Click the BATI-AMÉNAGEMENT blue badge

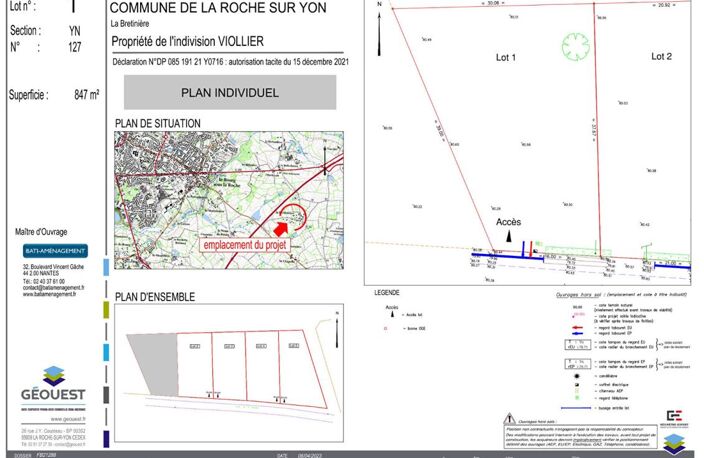[x=55, y=251]
